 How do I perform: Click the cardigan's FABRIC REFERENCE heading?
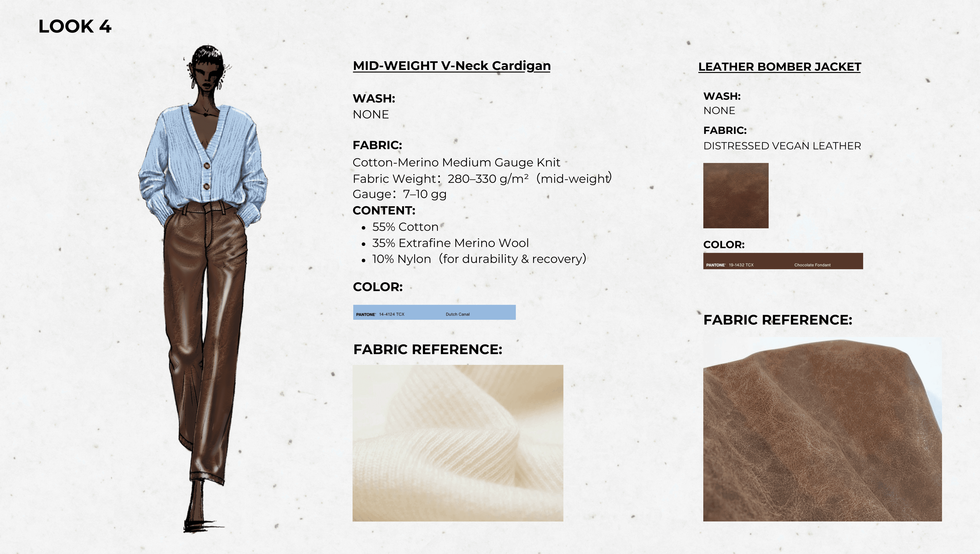pyautogui.click(x=428, y=349)
